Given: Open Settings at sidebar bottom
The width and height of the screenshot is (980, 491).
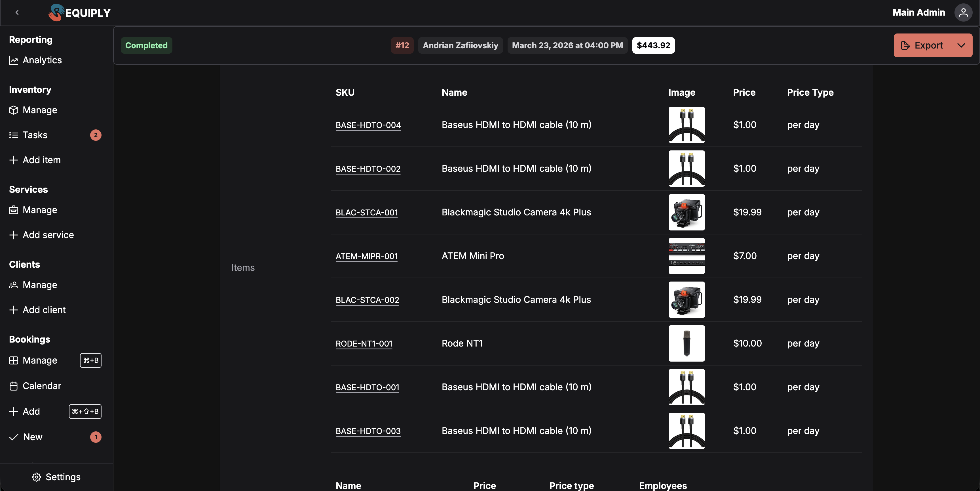Looking at the screenshot, I should point(56,477).
